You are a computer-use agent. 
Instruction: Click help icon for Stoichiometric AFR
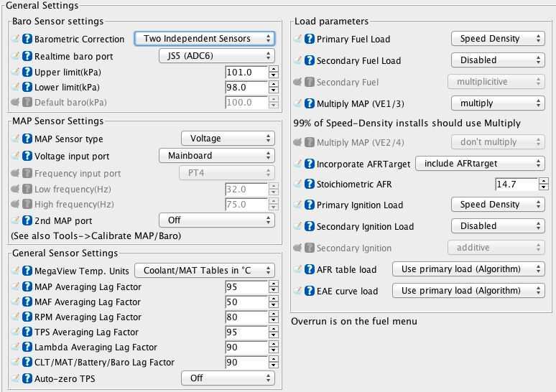[x=310, y=184]
